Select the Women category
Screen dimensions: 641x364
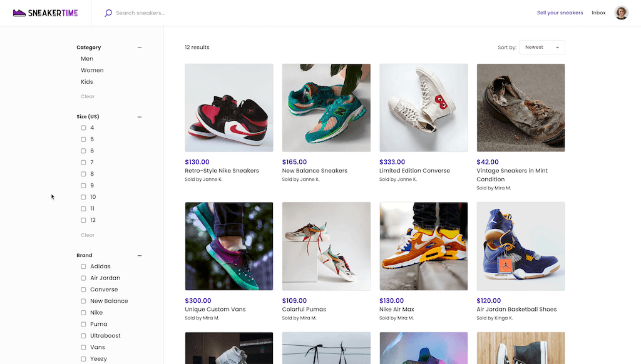click(92, 70)
